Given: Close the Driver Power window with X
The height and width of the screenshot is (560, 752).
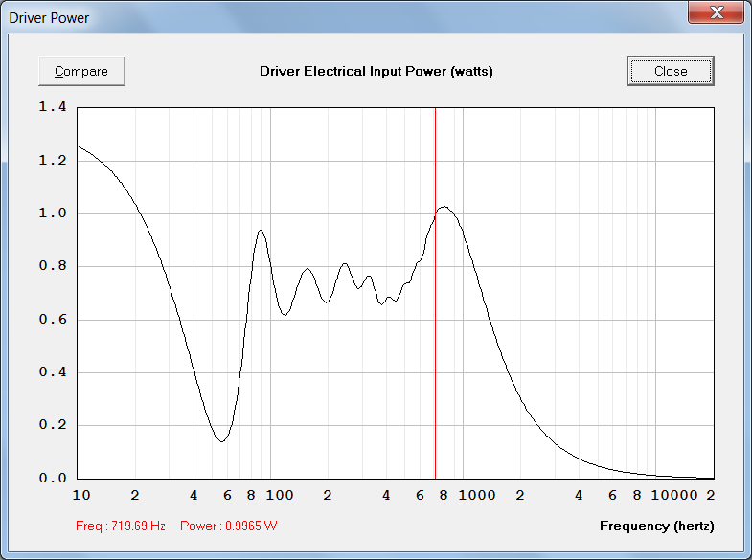Looking at the screenshot, I should pyautogui.click(x=716, y=12).
